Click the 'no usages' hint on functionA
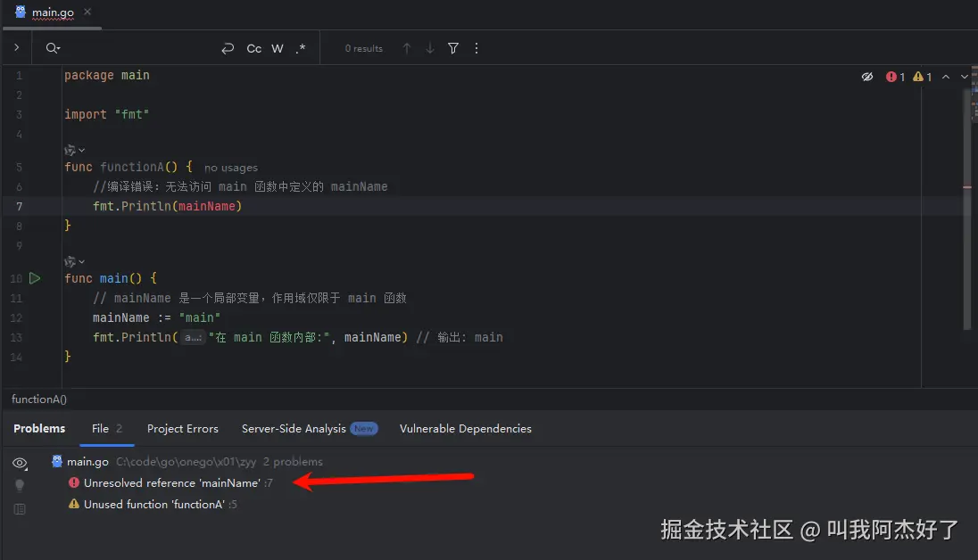This screenshot has height=560, width=978. pos(231,168)
